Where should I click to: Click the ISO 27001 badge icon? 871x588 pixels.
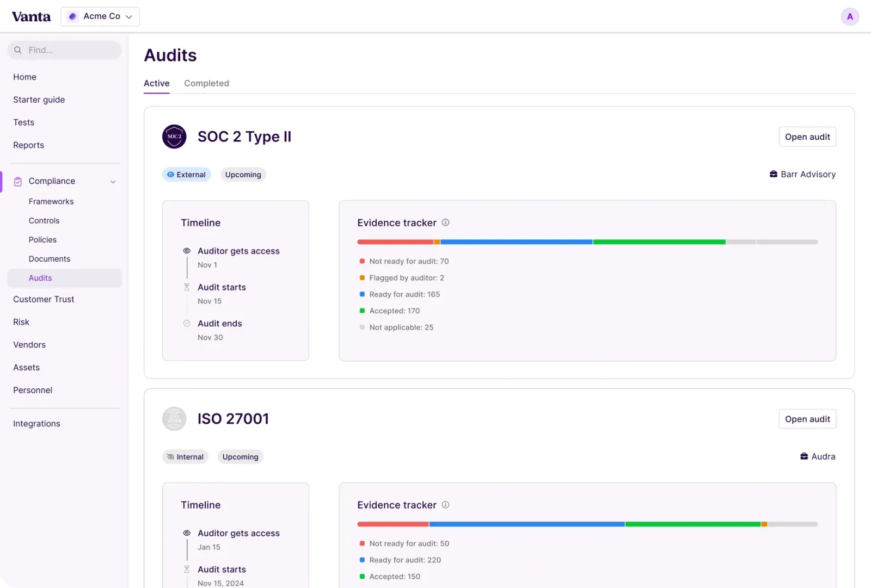[174, 419]
